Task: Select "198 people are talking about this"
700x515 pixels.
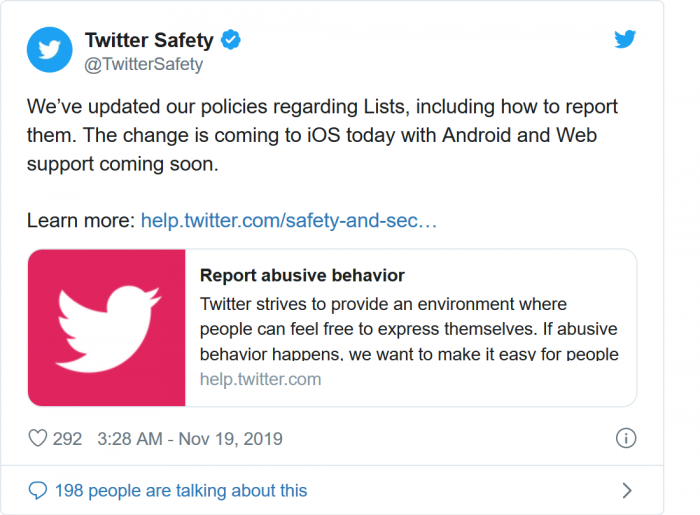Action: coord(181,490)
